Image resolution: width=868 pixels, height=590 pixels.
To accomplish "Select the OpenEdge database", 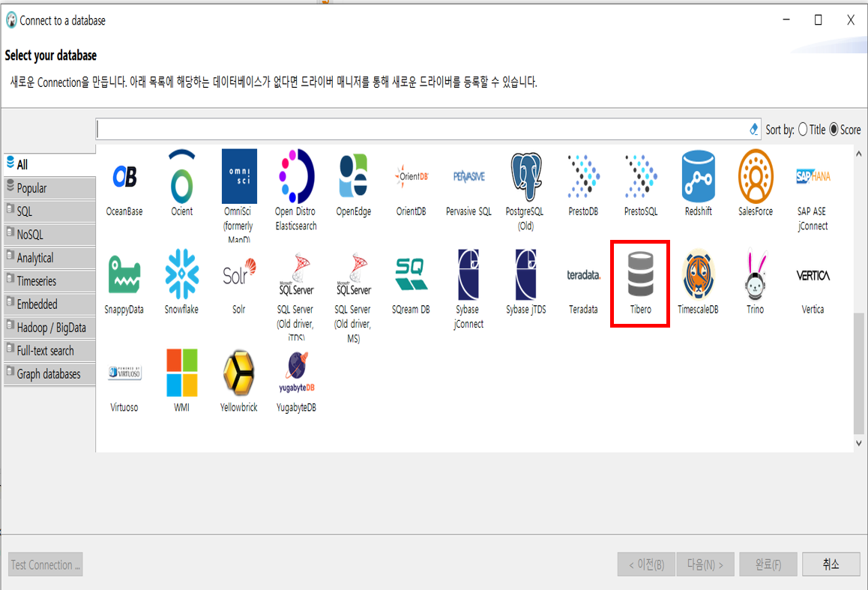I will 353,177.
